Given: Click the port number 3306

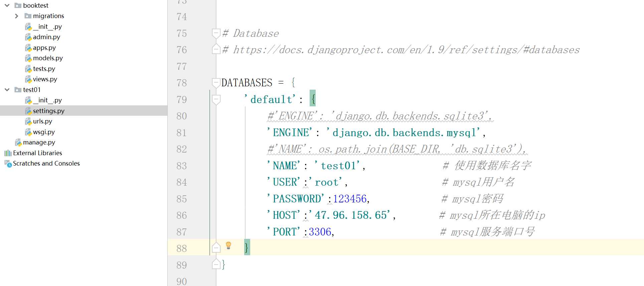Looking at the screenshot, I should [x=320, y=232].
